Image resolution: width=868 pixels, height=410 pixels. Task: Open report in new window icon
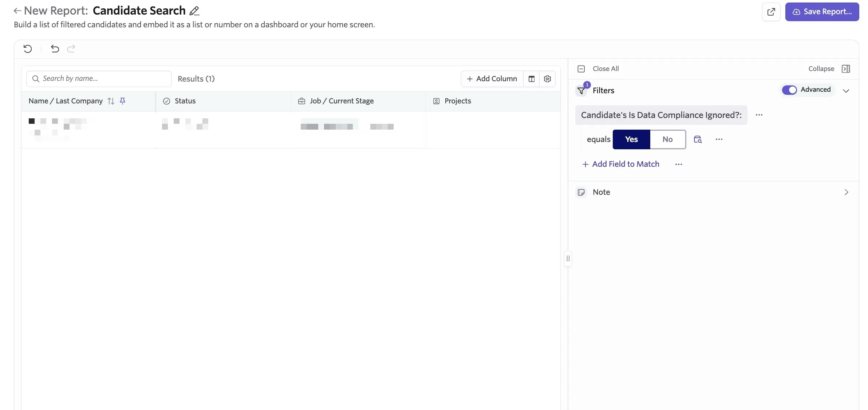771,12
